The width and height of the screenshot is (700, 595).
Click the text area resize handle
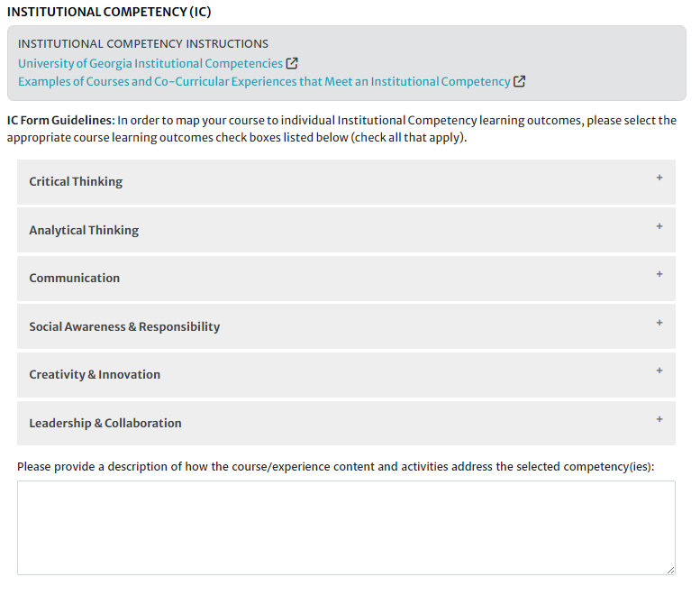pyautogui.click(x=670, y=570)
